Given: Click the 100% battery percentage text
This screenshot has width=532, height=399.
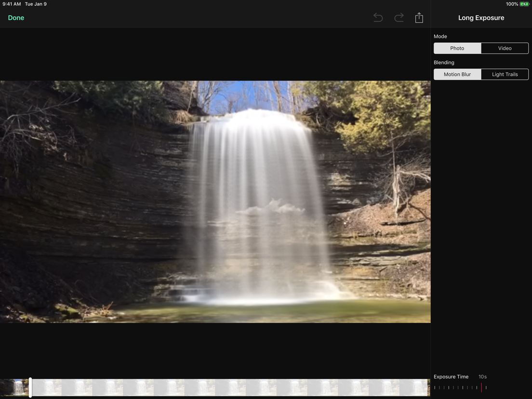Looking at the screenshot, I should [x=512, y=4].
